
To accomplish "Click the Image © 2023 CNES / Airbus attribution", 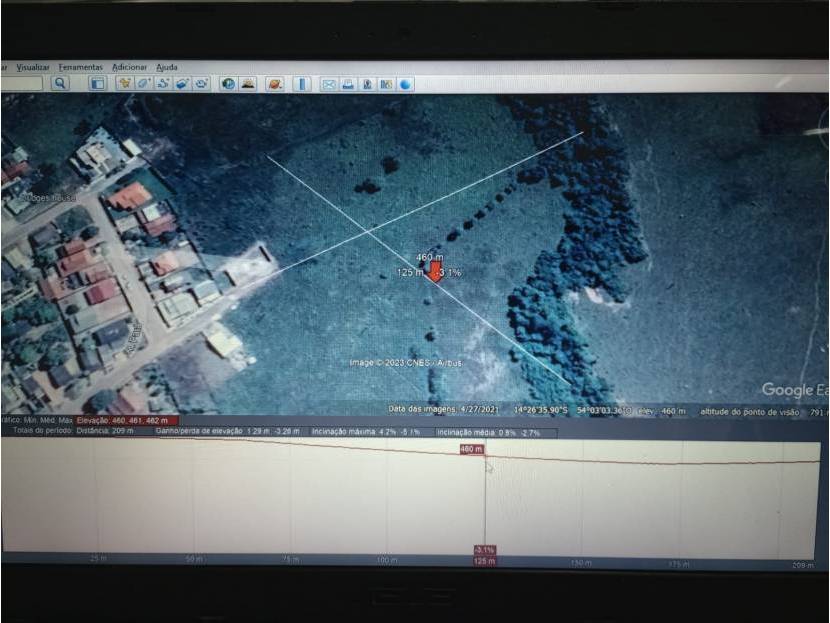I will (x=406, y=363).
